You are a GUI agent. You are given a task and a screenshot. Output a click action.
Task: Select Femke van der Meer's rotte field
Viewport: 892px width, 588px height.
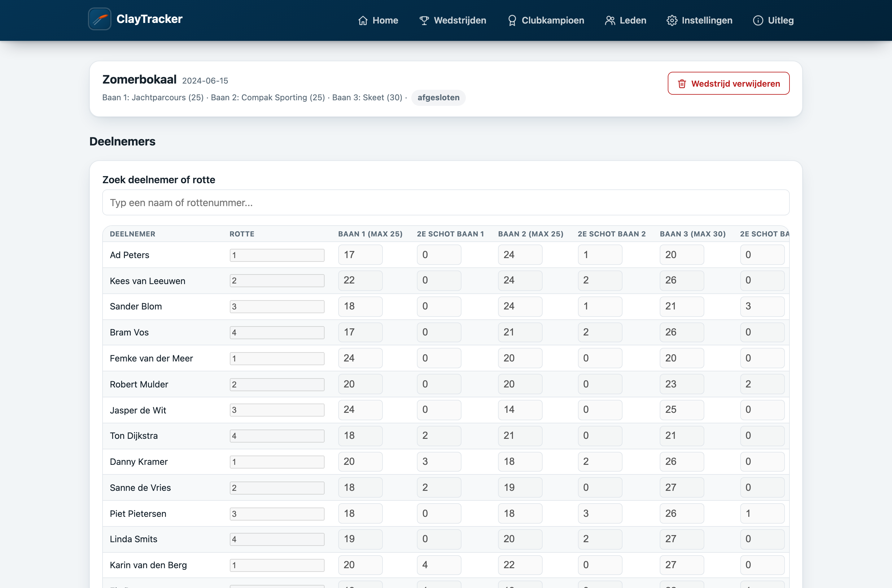coord(277,358)
